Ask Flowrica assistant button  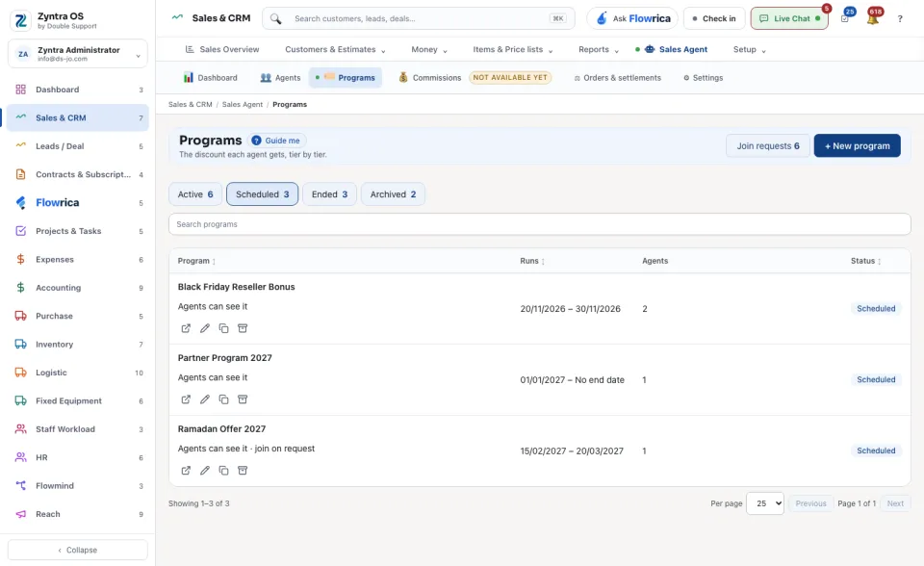[x=632, y=18]
